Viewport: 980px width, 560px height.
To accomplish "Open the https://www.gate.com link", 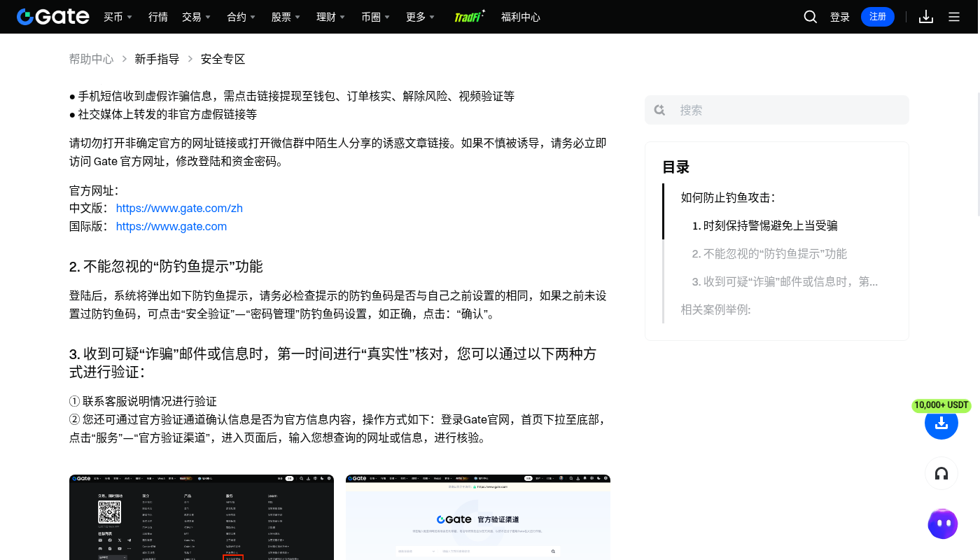I will 171,226.
